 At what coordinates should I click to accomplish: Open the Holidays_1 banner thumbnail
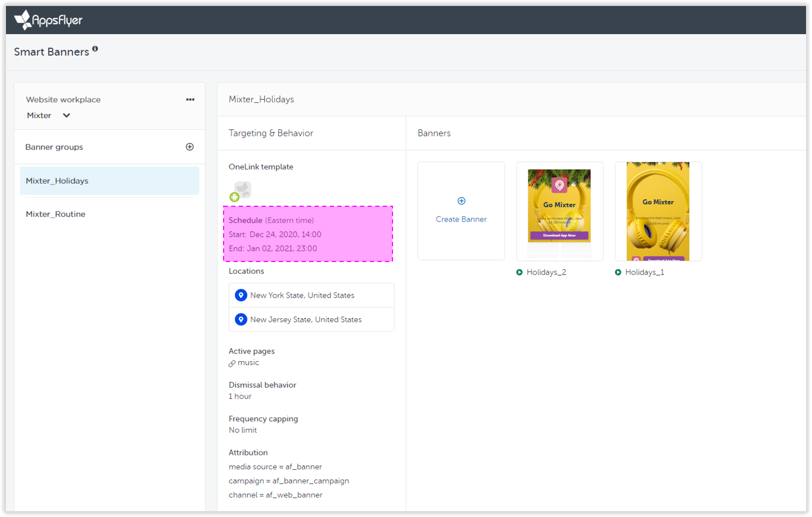tap(658, 211)
